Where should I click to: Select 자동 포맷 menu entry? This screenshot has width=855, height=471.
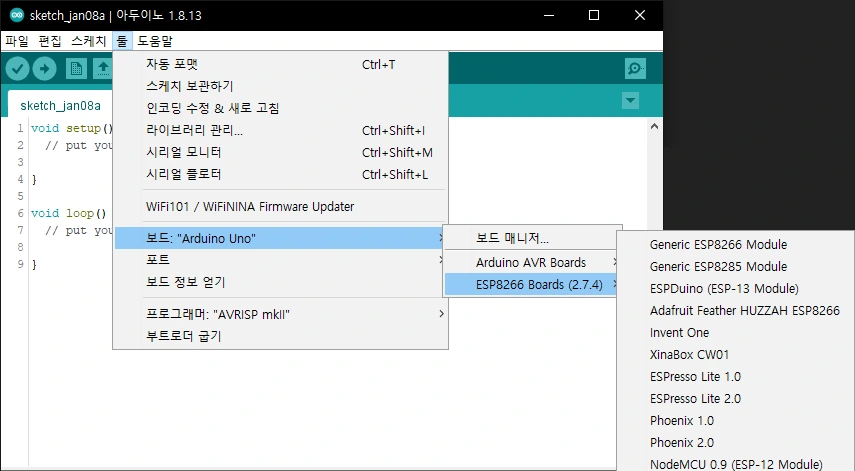pyautogui.click(x=281, y=64)
